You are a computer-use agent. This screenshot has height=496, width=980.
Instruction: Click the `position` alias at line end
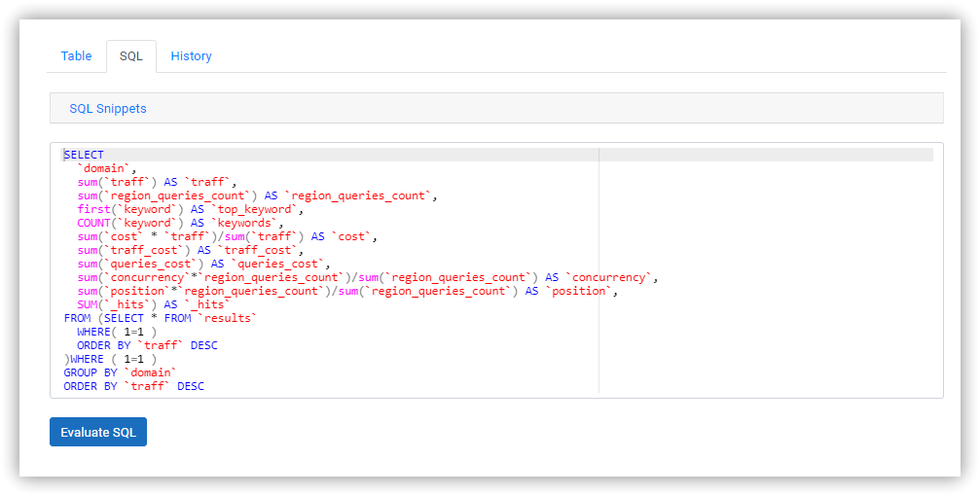pos(577,291)
